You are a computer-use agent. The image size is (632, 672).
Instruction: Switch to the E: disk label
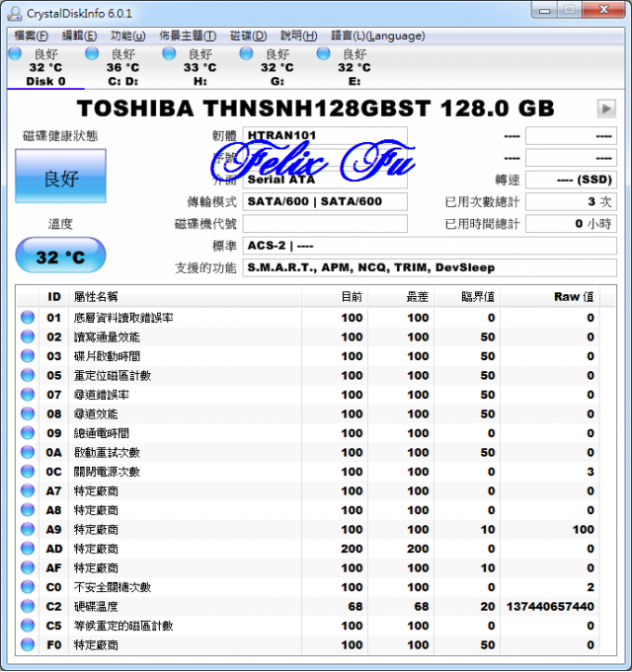[355, 82]
